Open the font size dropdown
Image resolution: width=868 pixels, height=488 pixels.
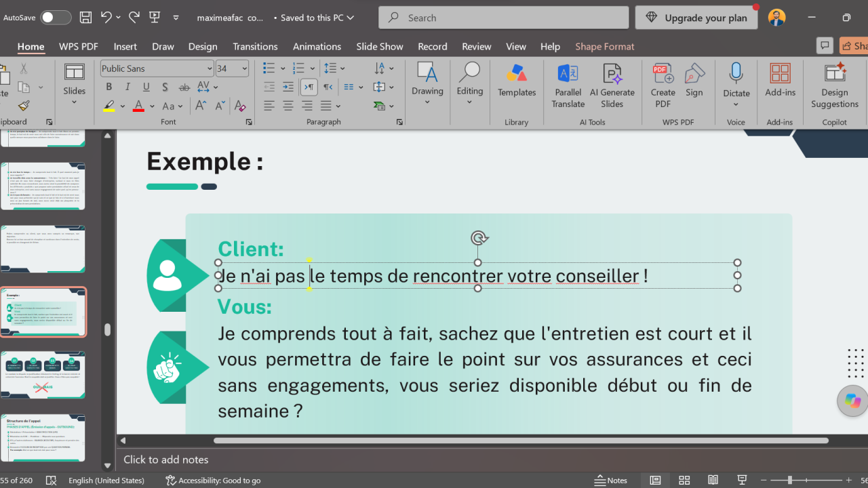tap(243, 68)
